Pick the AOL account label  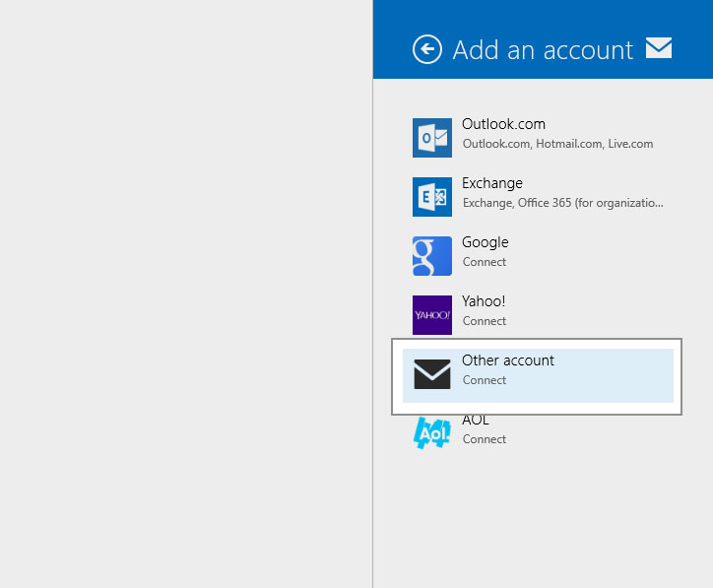tap(476, 421)
